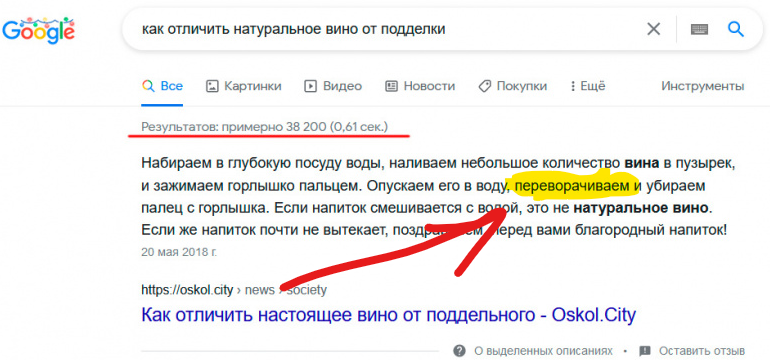This screenshot has height=360, width=770.
Task: Click the Картинки image icon
Action: pos(212,86)
